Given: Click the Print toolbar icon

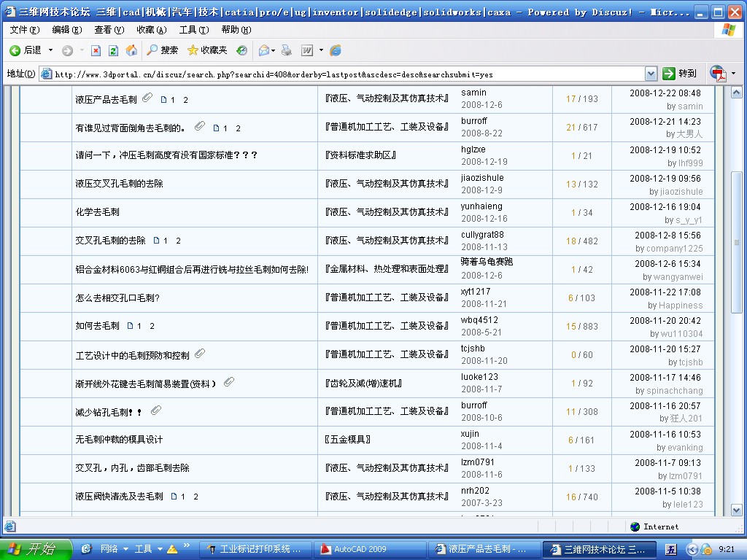Looking at the screenshot, I should point(286,50).
